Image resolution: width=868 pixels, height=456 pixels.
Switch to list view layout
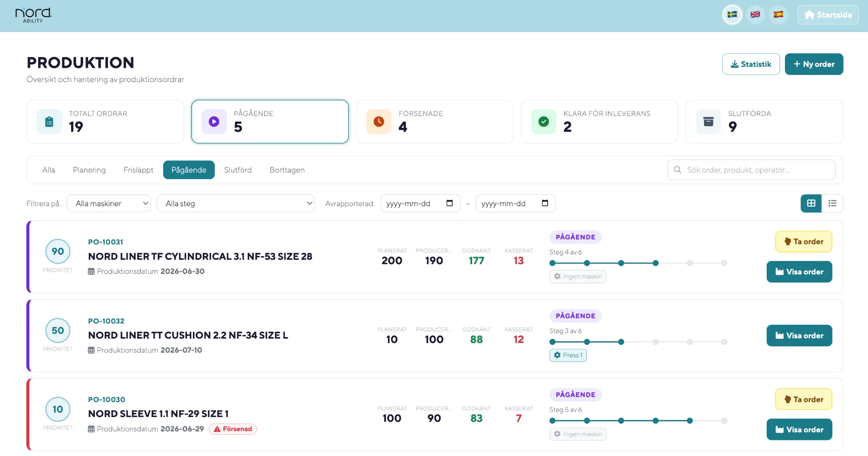832,203
